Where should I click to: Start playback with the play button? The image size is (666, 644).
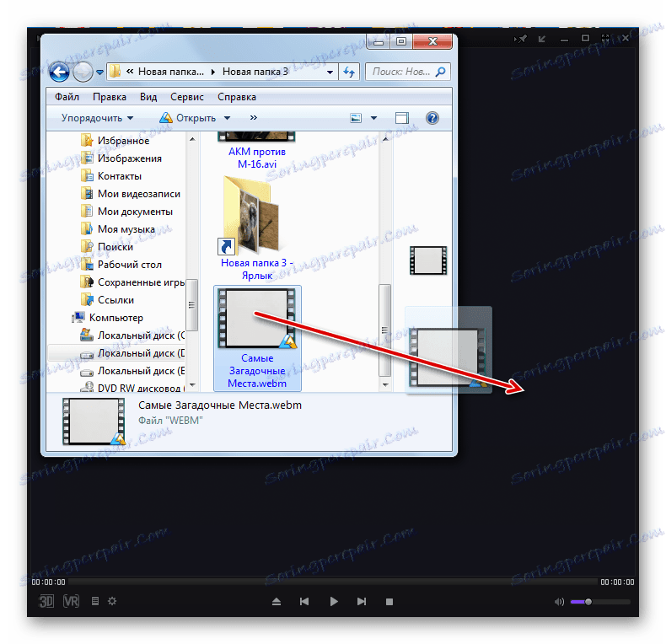[x=334, y=602]
